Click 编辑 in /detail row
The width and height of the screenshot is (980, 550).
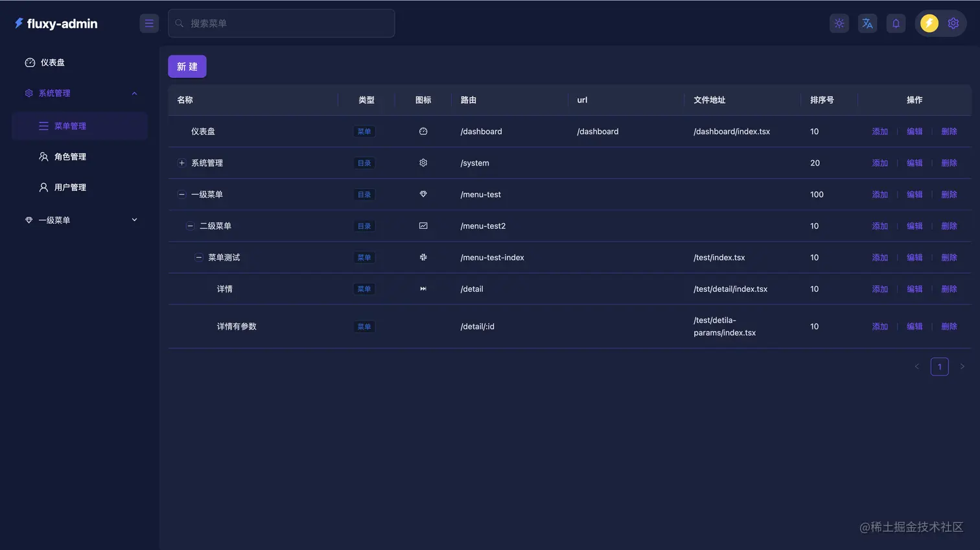click(915, 289)
